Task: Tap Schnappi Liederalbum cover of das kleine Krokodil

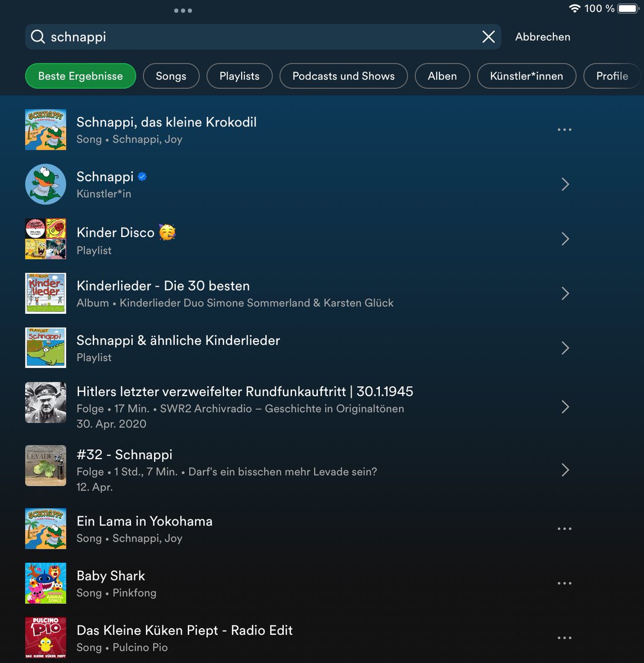Action: (46, 130)
